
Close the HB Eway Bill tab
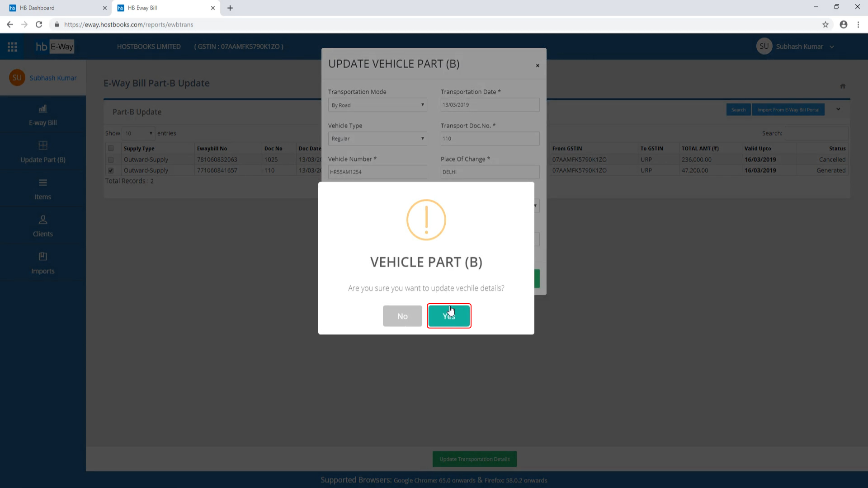click(213, 8)
